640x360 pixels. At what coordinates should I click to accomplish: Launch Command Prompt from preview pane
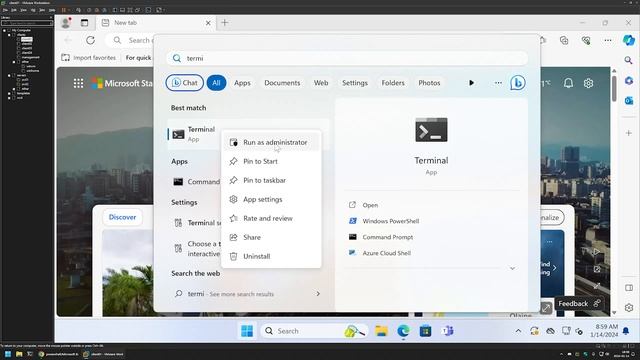[388, 237]
